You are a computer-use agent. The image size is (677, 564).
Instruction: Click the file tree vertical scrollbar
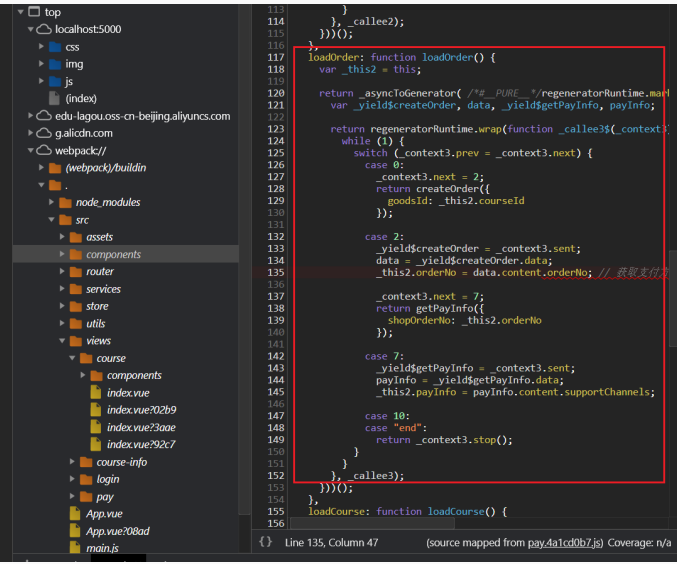(245, 259)
